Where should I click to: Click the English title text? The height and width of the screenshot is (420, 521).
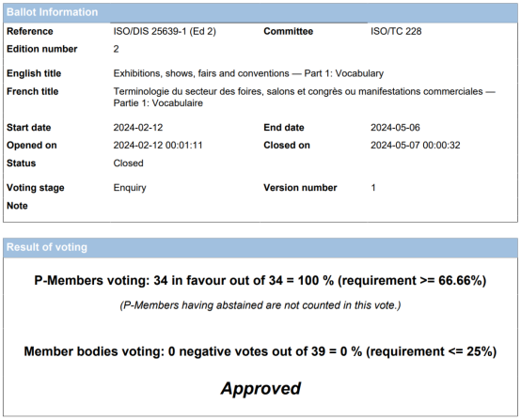(x=248, y=73)
